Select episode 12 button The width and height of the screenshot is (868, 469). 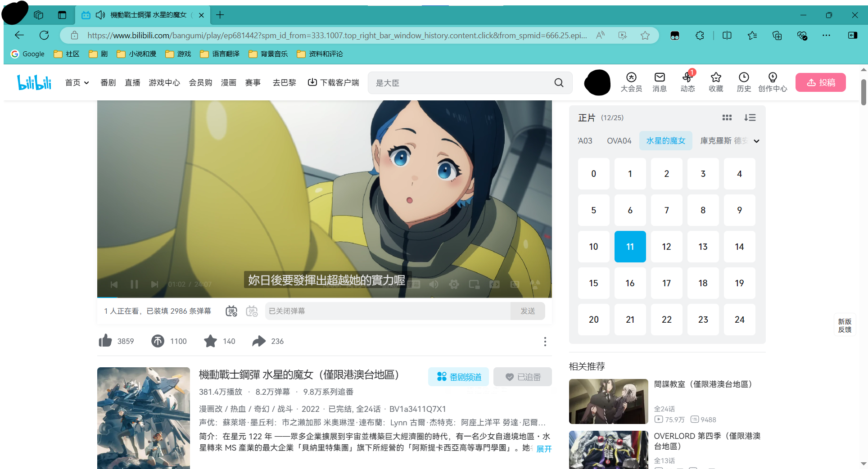coord(666,247)
